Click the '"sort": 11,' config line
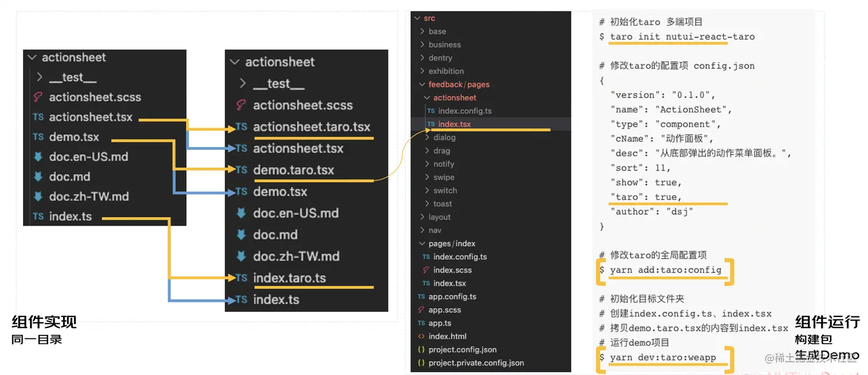 [640, 168]
